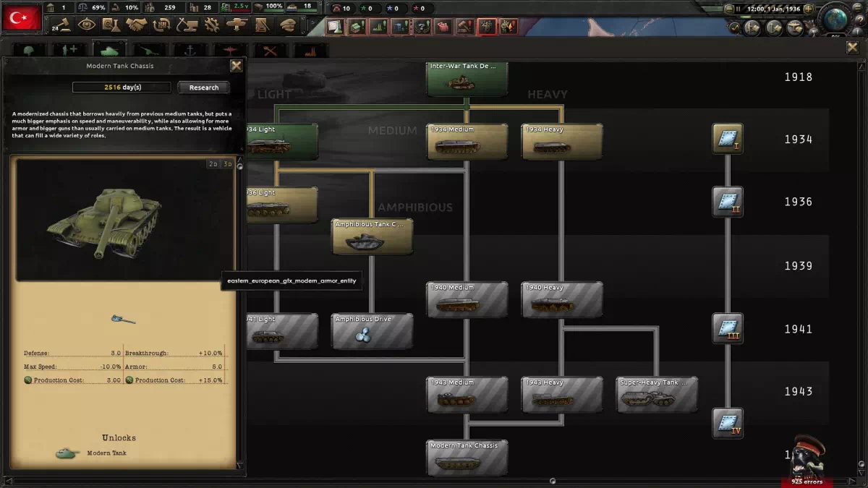
Task: Open Production with the gear-wrench icon
Action: pyautogui.click(x=212, y=25)
